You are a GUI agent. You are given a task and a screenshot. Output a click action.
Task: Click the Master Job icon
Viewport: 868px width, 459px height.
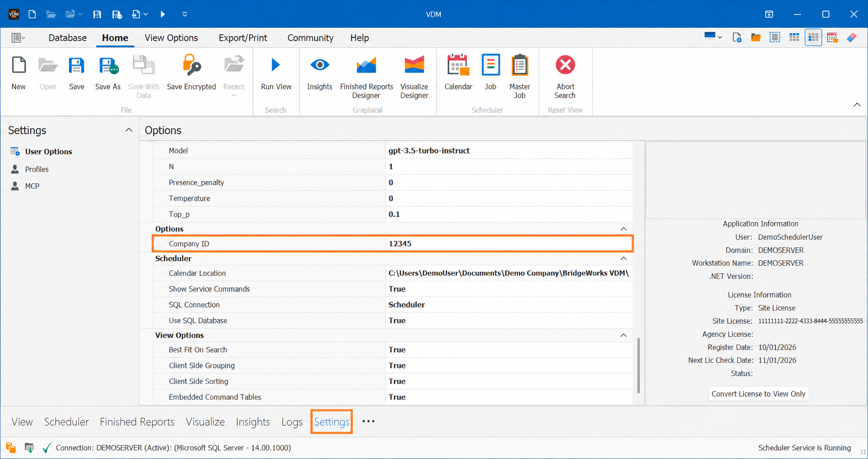[520, 65]
